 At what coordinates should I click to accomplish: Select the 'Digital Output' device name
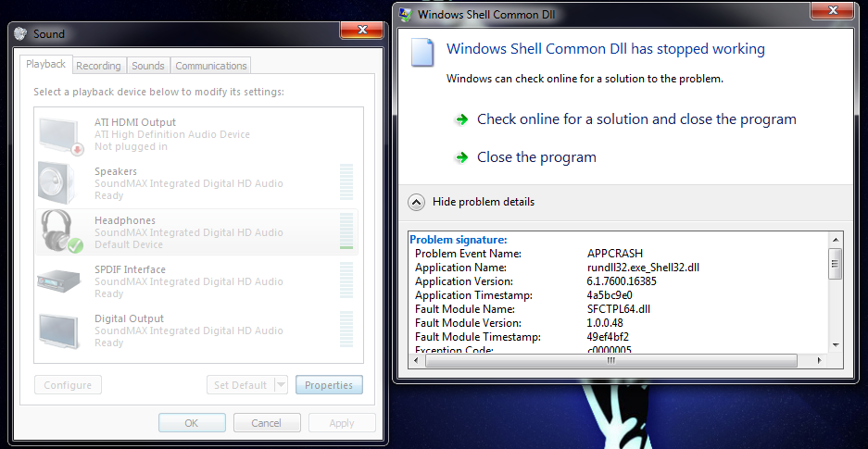(129, 318)
